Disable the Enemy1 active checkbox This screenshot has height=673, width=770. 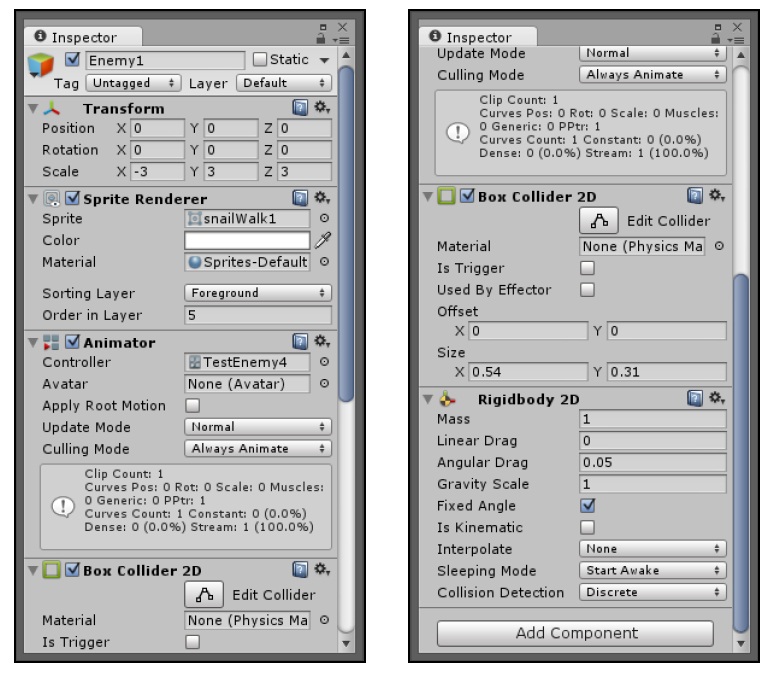click(72, 60)
